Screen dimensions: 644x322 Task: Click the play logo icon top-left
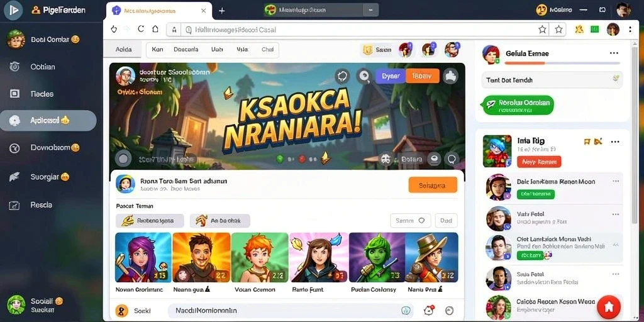(x=14, y=10)
